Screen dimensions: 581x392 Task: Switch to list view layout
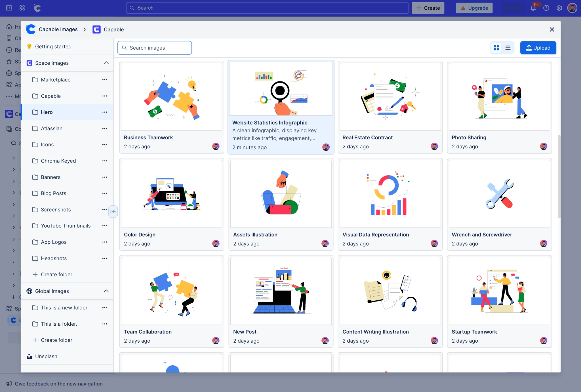click(x=508, y=48)
